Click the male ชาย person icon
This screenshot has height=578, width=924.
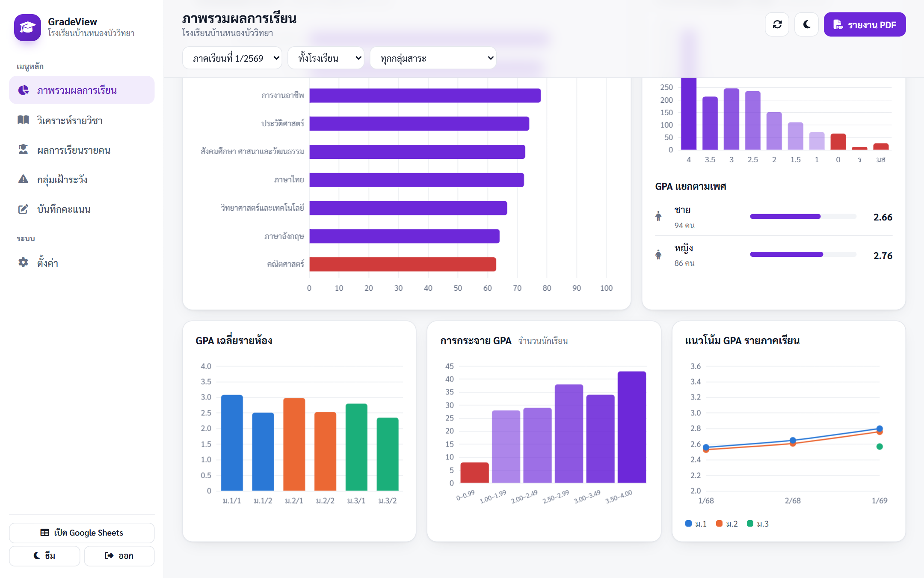coord(658,216)
